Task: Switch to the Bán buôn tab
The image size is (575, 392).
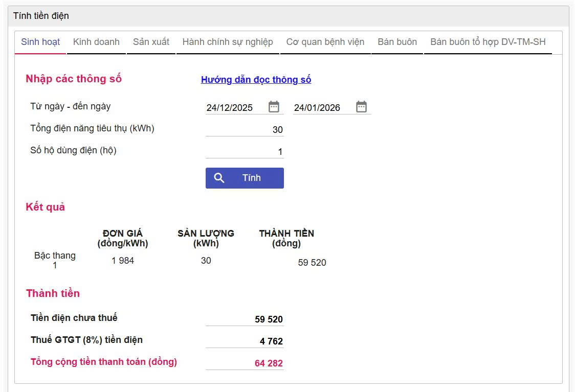Action: 397,42
